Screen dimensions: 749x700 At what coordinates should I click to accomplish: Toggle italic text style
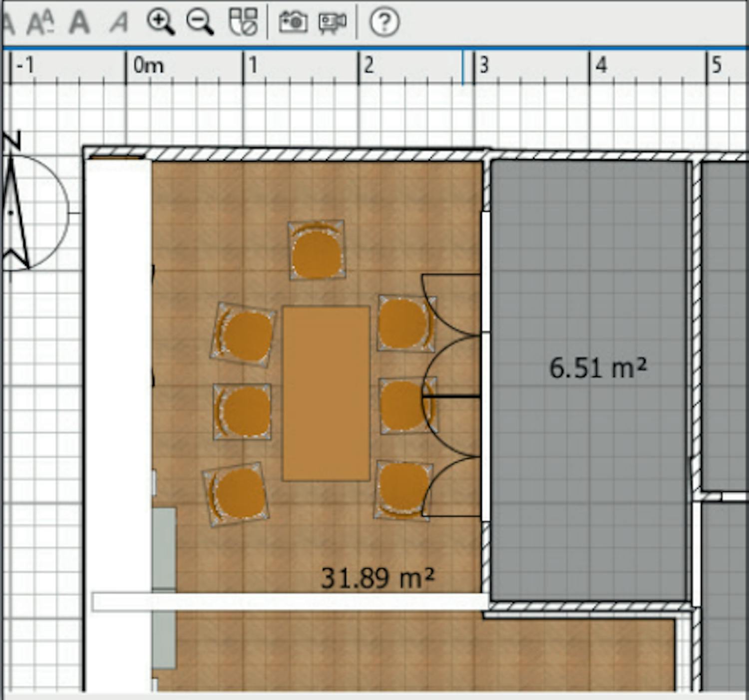point(119,22)
